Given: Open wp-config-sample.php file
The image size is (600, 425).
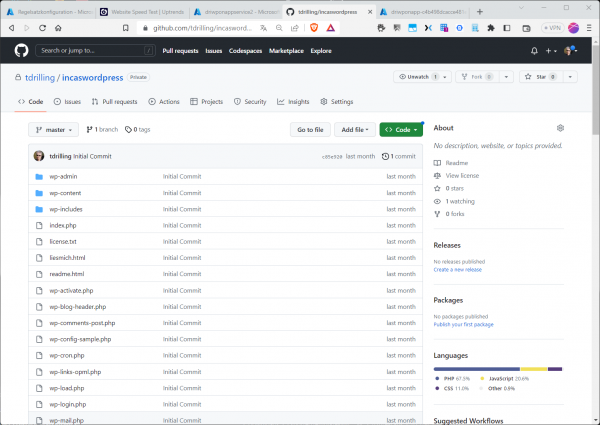Looking at the screenshot, I should 80,339.
